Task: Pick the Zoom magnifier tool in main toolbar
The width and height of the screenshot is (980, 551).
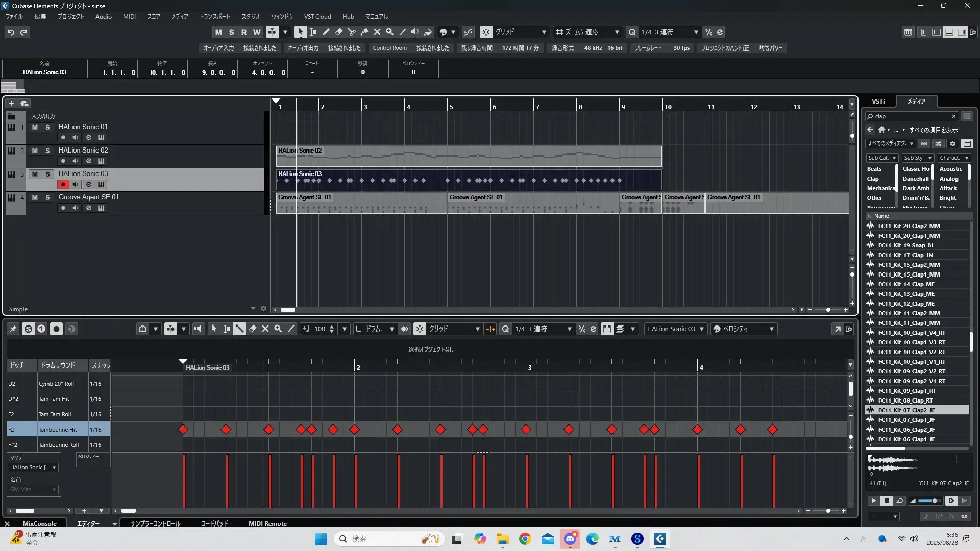Action: [x=389, y=32]
